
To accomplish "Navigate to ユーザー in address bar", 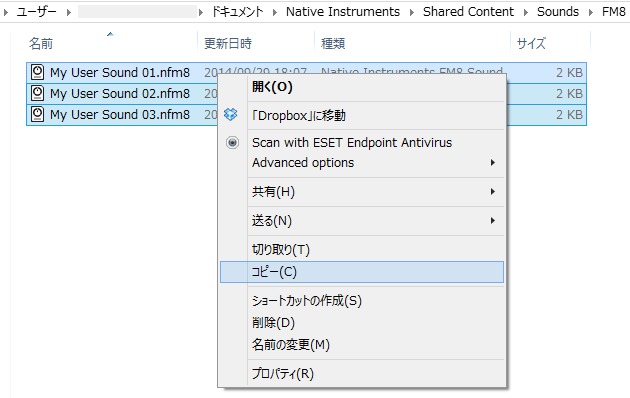I will pyautogui.click(x=36, y=12).
